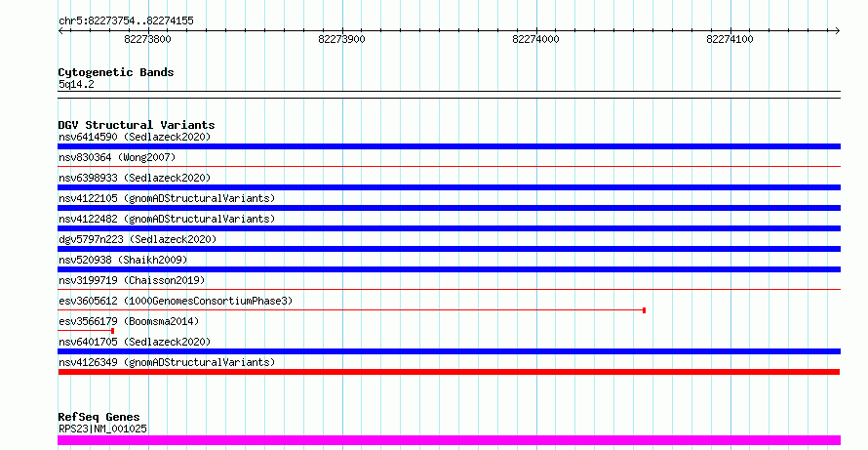The width and height of the screenshot is (868, 450).
Task: Click the blue bar of nsv4122105
Action: 449,208
